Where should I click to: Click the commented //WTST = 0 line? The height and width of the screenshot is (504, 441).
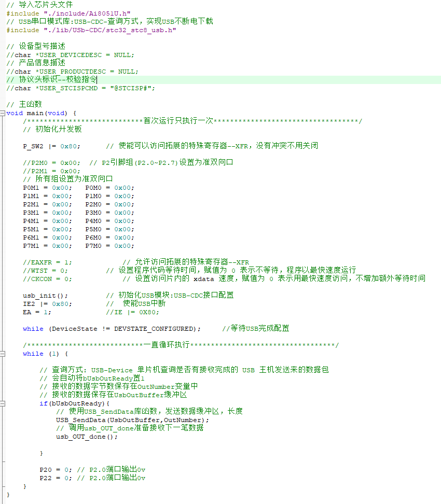tap(45, 271)
